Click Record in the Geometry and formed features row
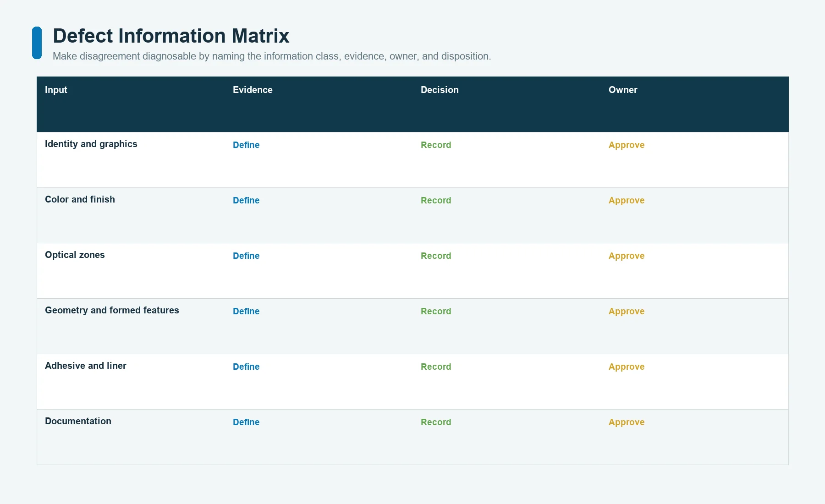 tap(436, 311)
